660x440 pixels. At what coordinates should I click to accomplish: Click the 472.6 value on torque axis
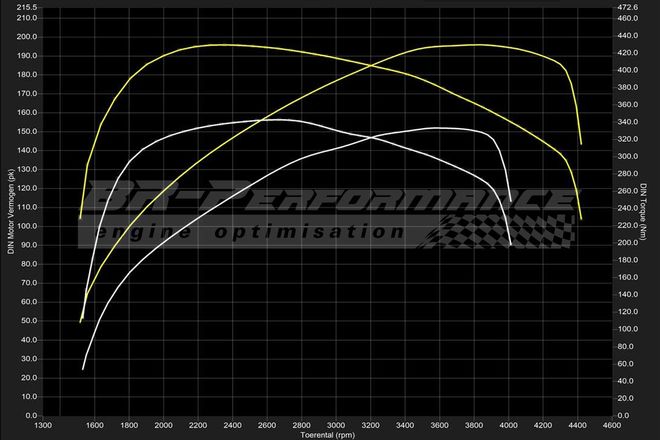[628, 8]
